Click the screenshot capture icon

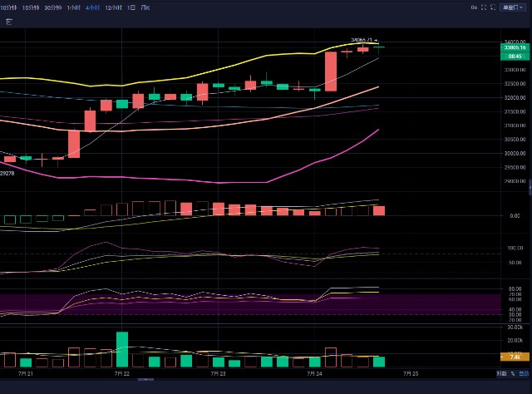[493, 7]
